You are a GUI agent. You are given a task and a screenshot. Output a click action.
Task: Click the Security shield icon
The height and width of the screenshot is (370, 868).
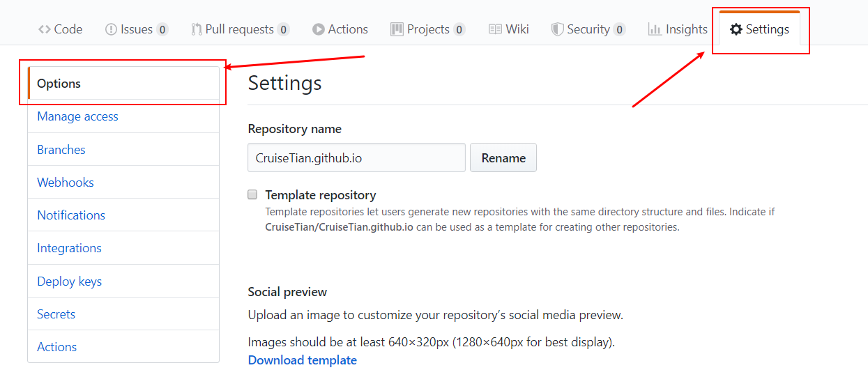point(557,29)
